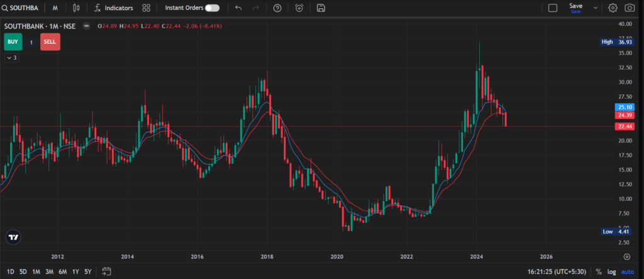644x279 pixels.
Task: Open symbol search showing SOUTHBA
Action: coord(21,8)
